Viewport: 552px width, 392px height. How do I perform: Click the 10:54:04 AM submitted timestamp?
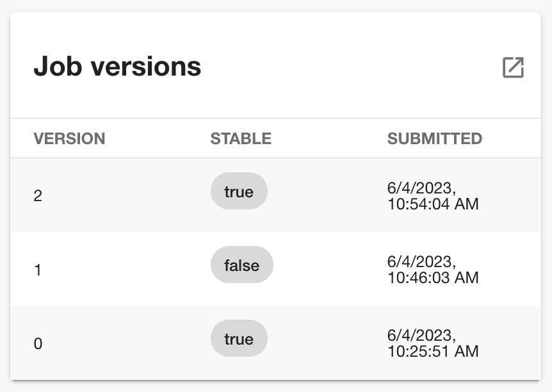coord(433,204)
